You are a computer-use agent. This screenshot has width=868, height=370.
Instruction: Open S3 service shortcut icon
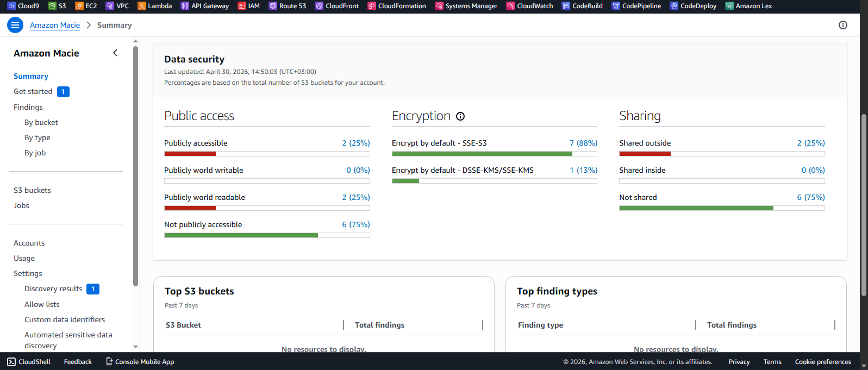point(52,6)
